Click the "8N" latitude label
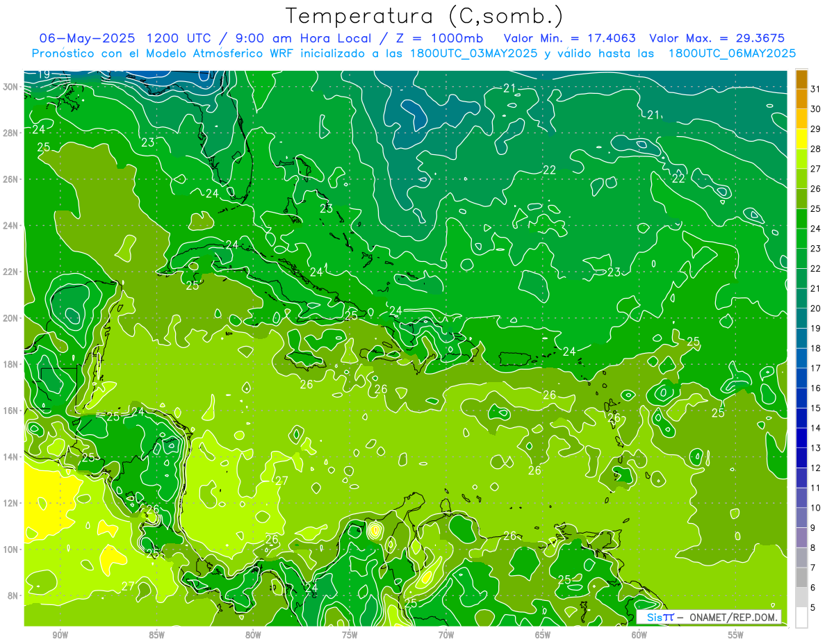The width and height of the screenshot is (834, 644). (14, 595)
